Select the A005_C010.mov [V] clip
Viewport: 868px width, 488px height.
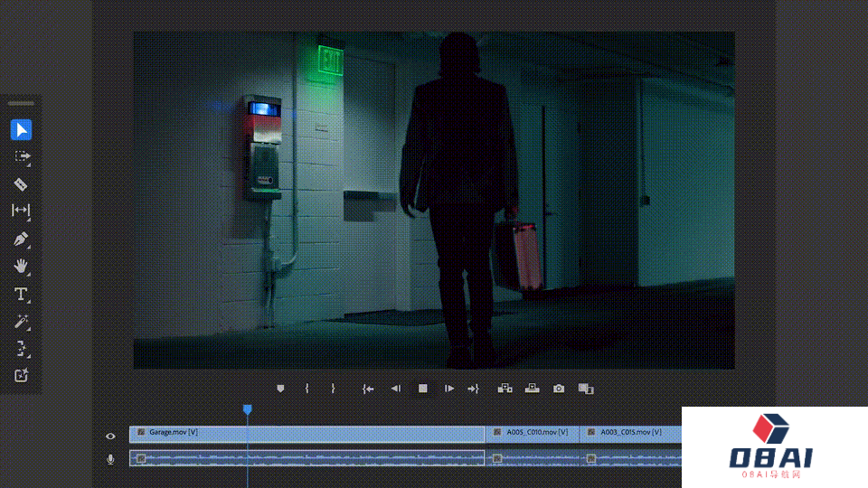[532, 434]
